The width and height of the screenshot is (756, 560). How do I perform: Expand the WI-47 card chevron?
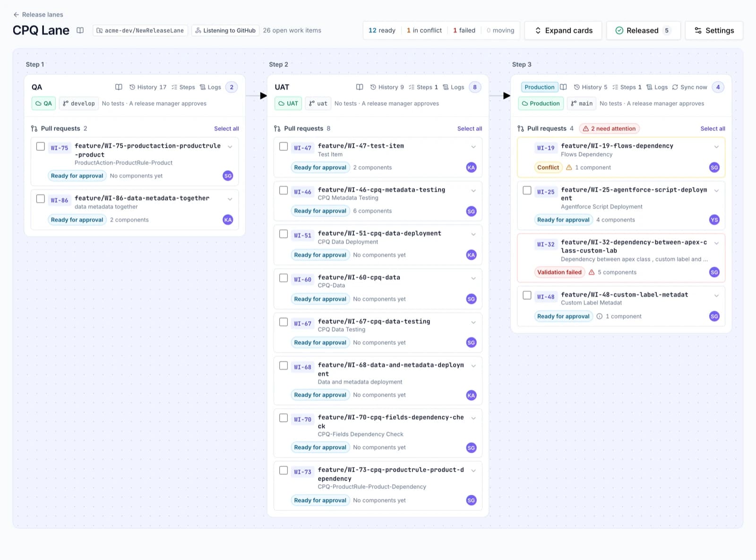click(473, 147)
